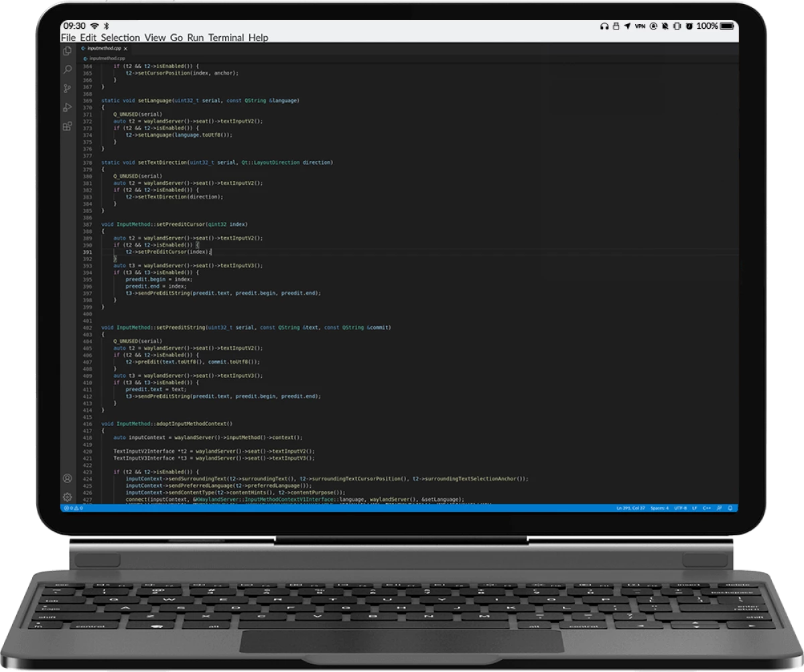Select the Source Control icon

click(x=67, y=87)
